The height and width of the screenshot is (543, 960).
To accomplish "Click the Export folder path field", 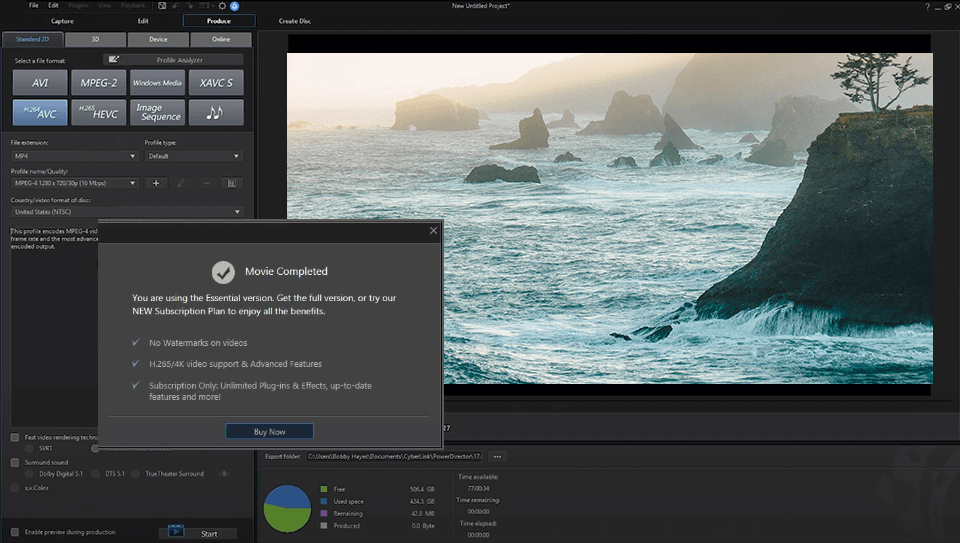I will (x=394, y=456).
